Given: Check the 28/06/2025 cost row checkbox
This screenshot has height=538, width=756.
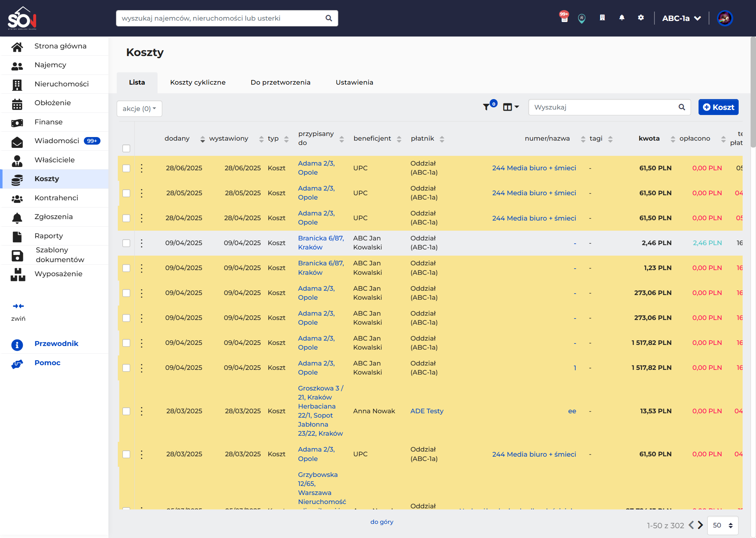Looking at the screenshot, I should tap(126, 168).
